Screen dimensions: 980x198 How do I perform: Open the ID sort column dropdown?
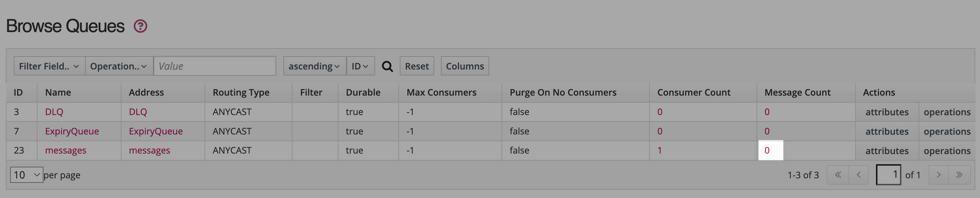click(x=360, y=66)
